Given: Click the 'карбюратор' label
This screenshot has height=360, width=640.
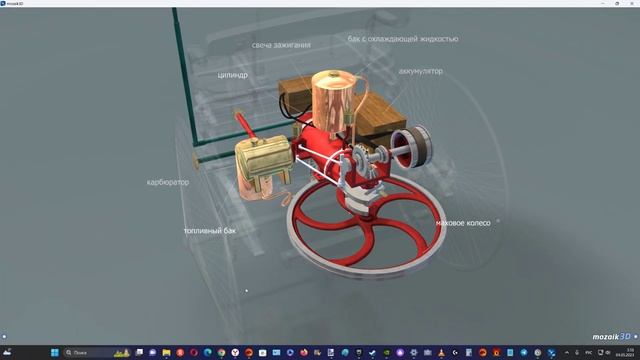Looking at the screenshot, I should tap(168, 182).
